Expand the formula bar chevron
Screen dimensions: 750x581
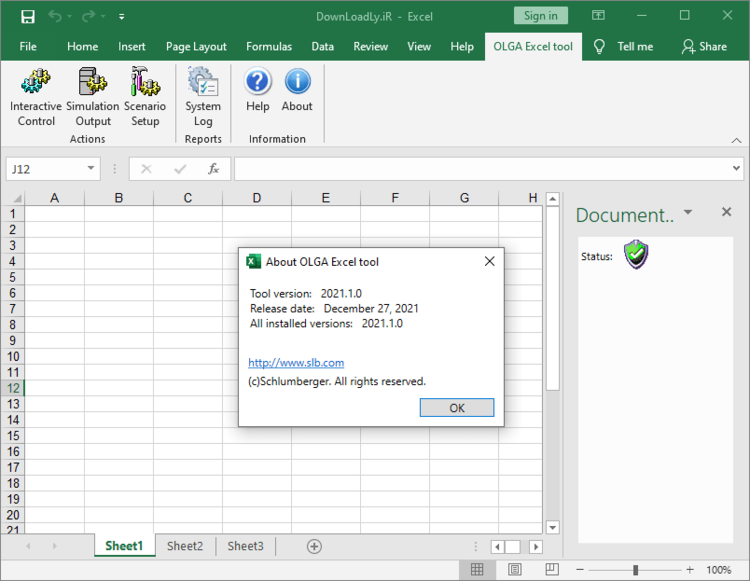[x=737, y=169]
